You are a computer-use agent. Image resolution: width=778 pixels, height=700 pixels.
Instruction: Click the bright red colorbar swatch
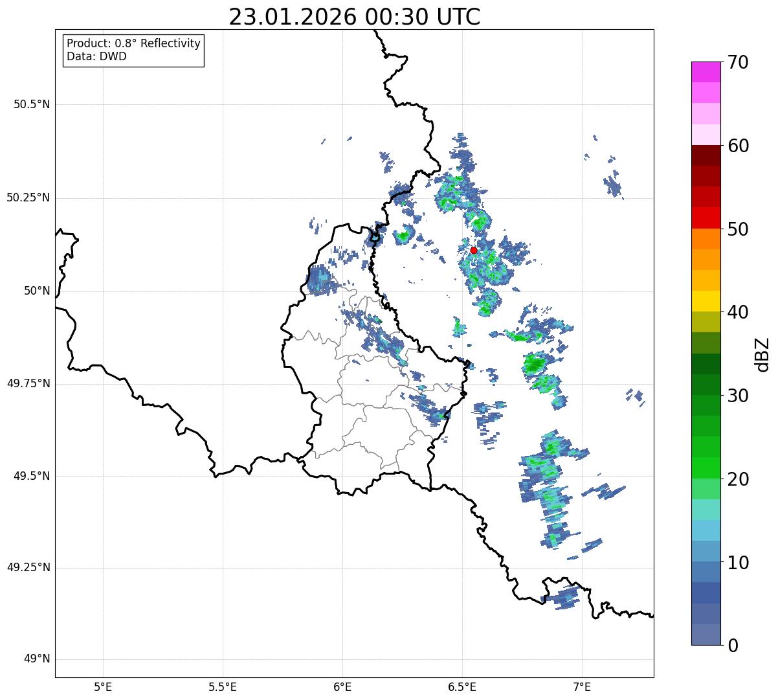(706, 218)
